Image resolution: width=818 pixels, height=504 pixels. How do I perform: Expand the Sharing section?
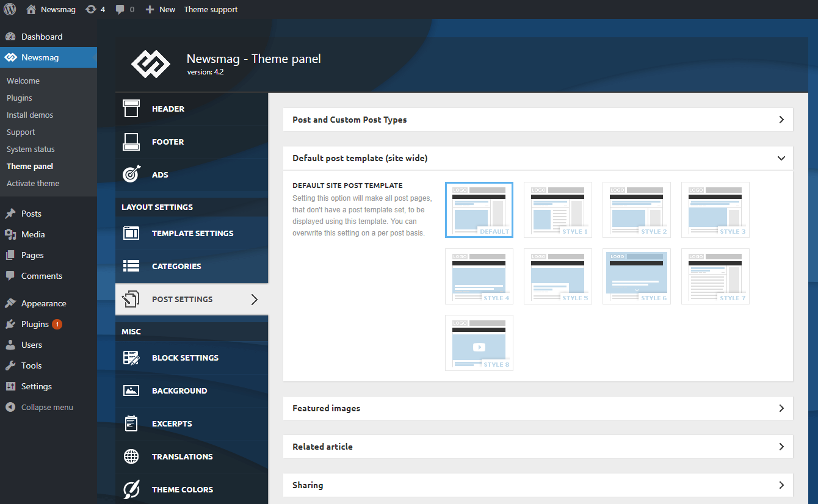click(538, 485)
